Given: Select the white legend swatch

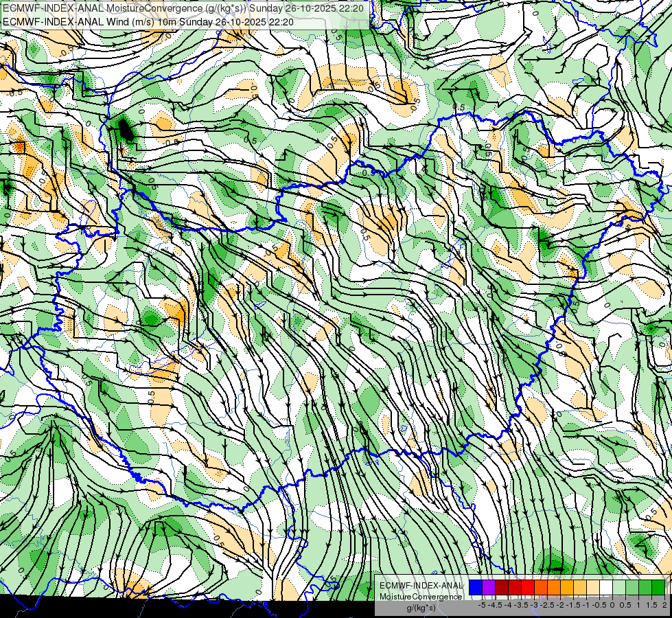Looking at the screenshot, I should [606, 587].
